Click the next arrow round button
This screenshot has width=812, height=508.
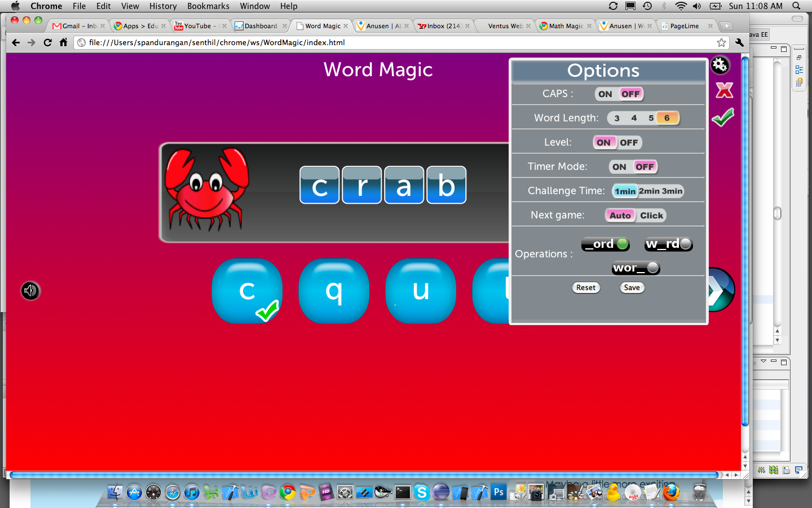pyautogui.click(x=721, y=290)
